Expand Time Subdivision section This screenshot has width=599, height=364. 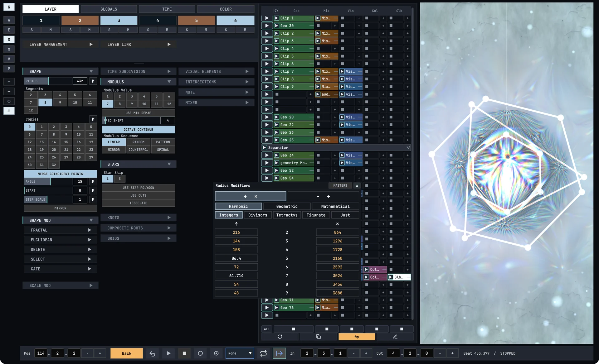pyautogui.click(x=138, y=71)
